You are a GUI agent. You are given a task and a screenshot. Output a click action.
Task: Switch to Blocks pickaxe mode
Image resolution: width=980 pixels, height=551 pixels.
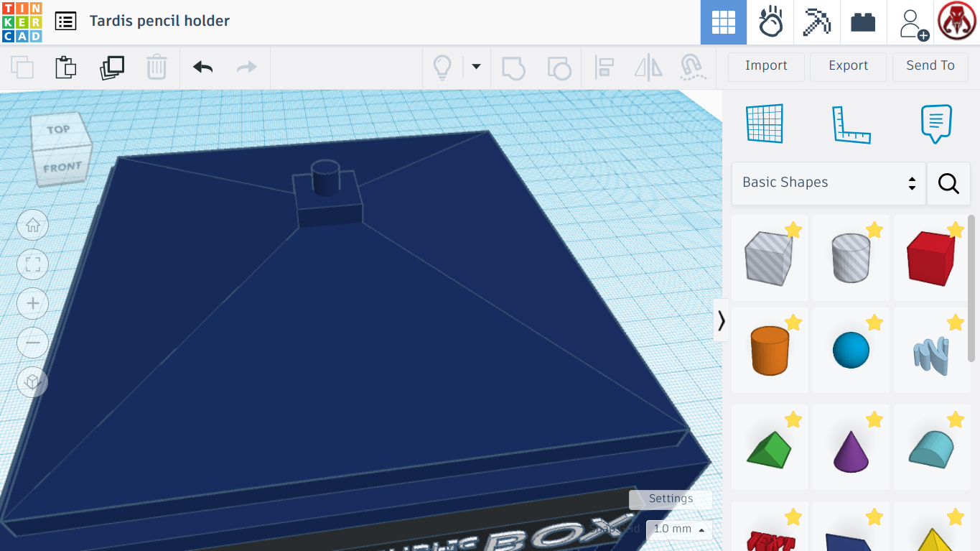[x=816, y=22]
